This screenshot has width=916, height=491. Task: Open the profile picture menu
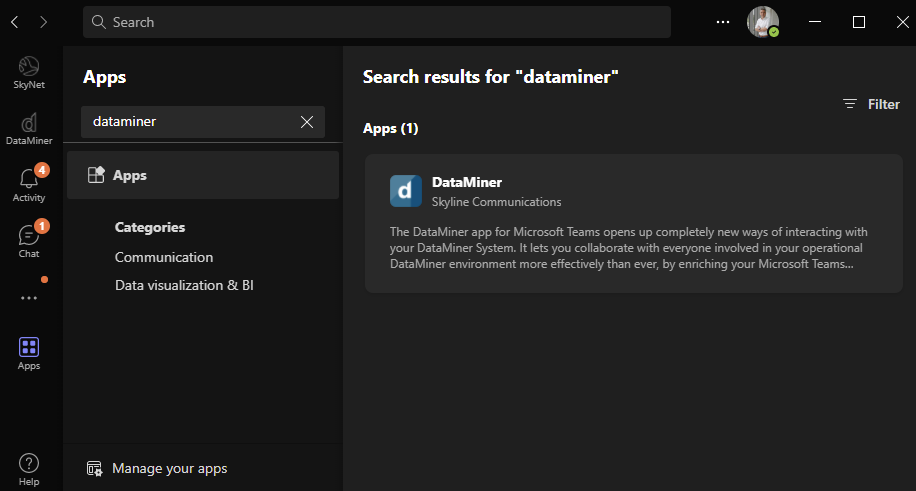(763, 22)
